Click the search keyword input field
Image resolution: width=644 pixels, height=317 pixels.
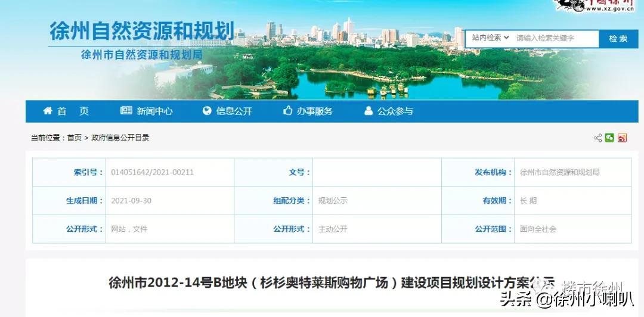click(556, 38)
